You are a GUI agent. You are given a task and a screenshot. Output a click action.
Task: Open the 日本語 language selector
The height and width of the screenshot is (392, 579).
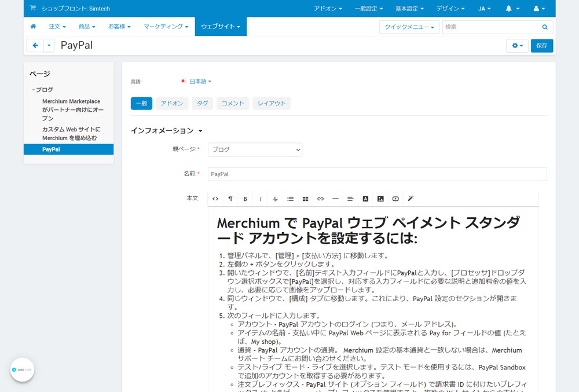[x=200, y=81]
